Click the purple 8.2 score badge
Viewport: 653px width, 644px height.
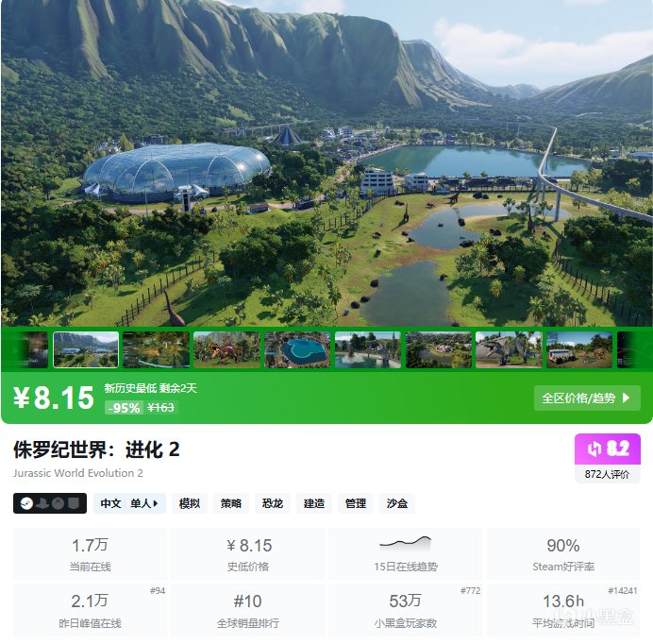607,449
